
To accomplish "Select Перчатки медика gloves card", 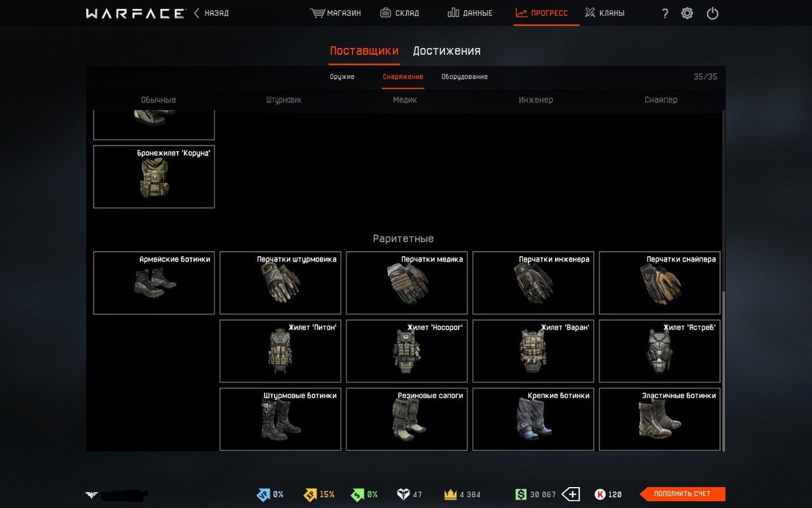I will click(407, 283).
